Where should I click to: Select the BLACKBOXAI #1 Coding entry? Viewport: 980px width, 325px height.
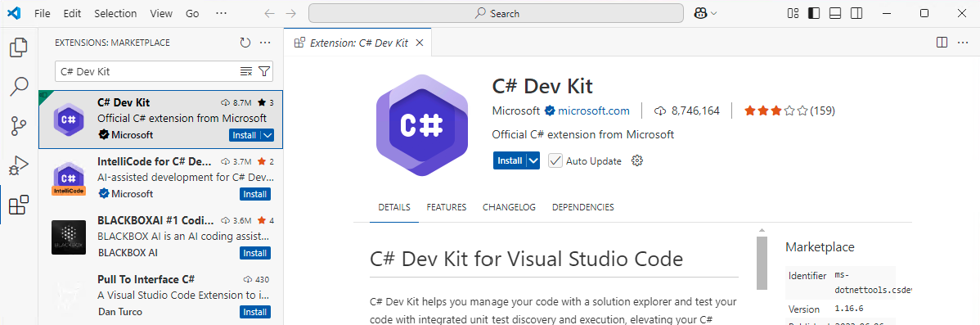(160, 237)
